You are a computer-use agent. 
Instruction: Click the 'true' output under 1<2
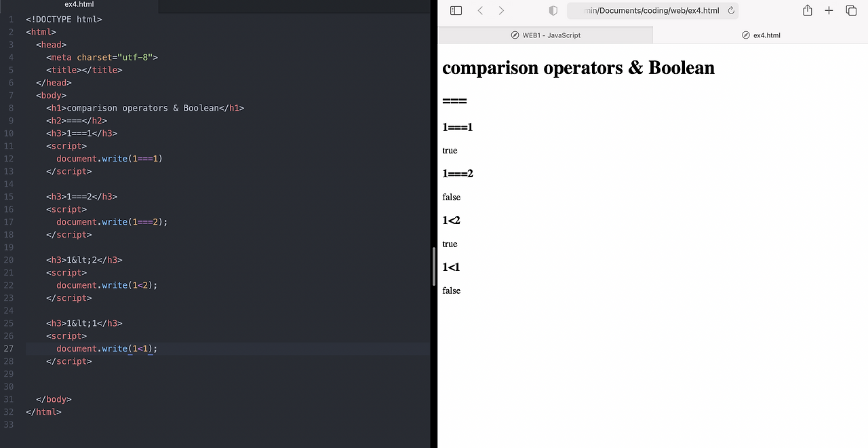[450, 244]
